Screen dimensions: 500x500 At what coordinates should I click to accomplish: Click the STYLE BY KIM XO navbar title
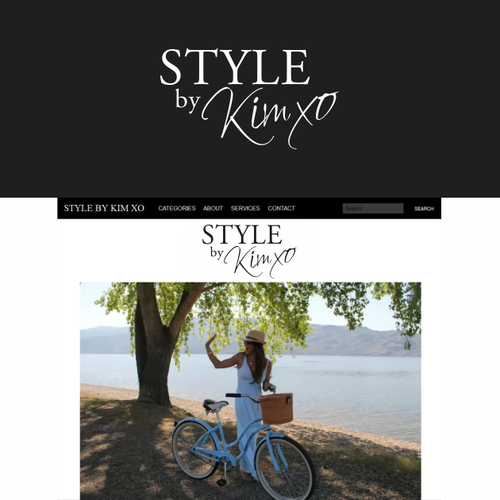[104, 208]
